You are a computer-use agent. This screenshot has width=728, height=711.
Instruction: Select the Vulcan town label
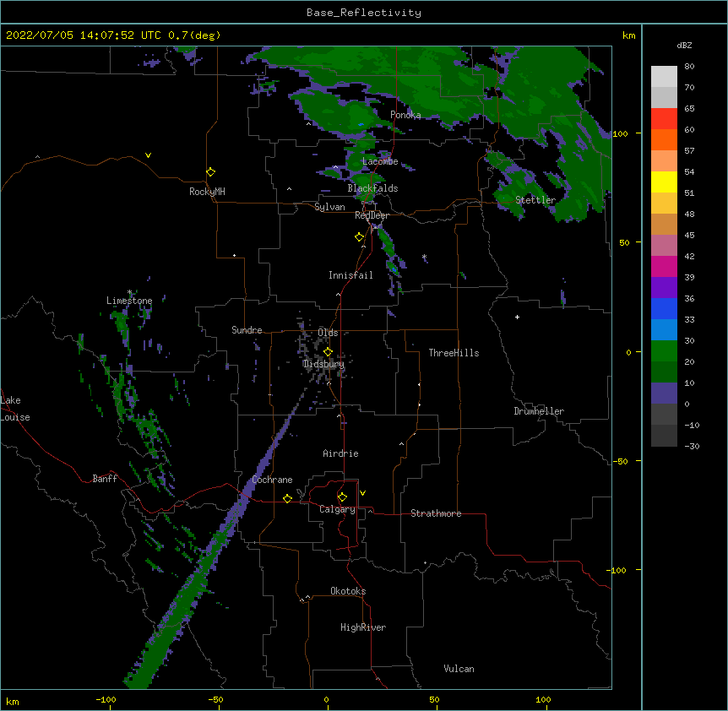(x=459, y=669)
